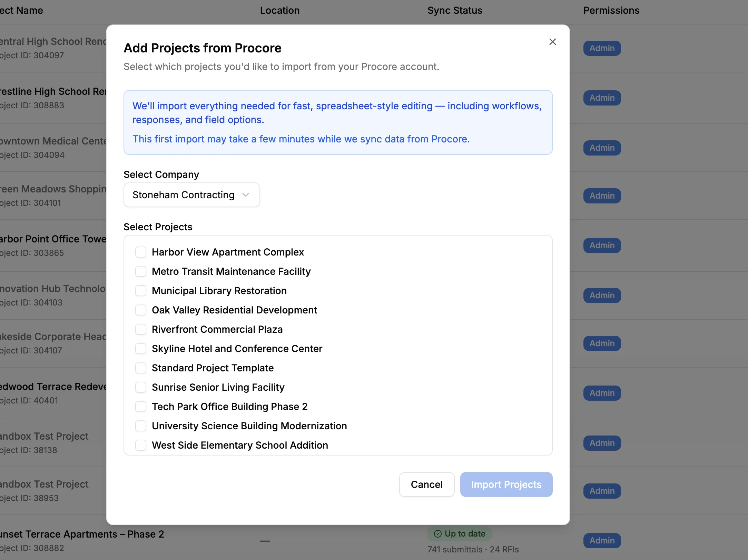Screen dimensions: 748x560
Task: Select Skyline Hotel and Conference Center
Action: pyautogui.click(x=141, y=349)
